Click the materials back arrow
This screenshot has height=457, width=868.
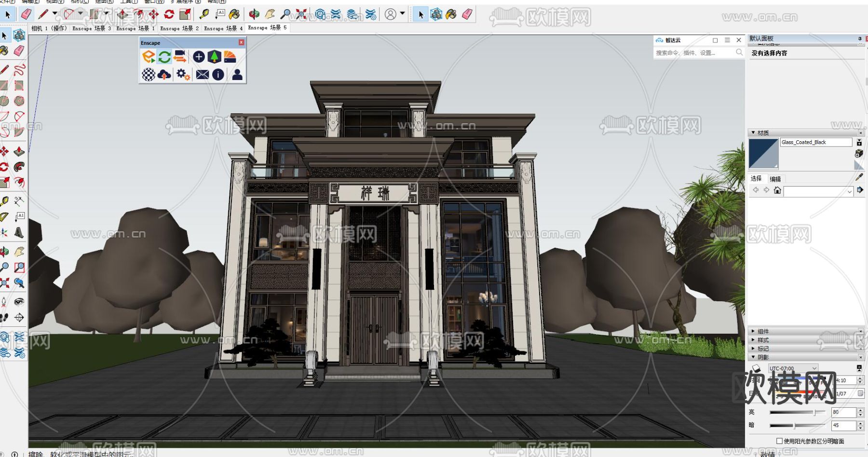(x=756, y=190)
